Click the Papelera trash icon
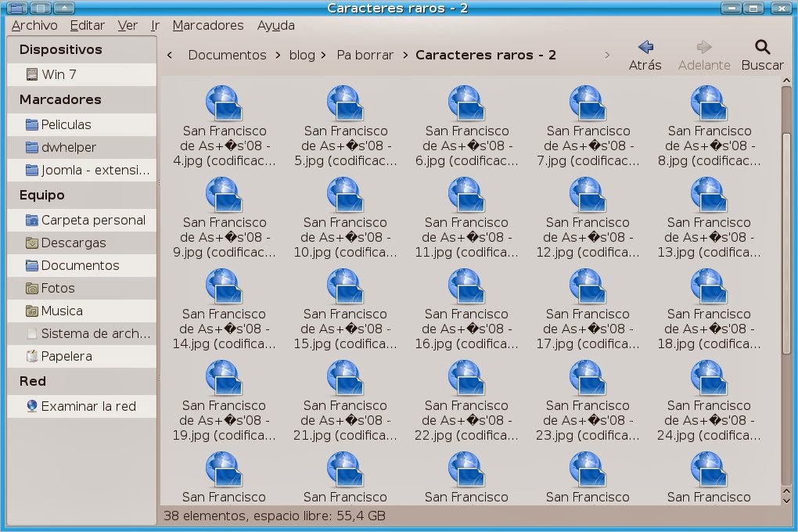 coord(32,357)
